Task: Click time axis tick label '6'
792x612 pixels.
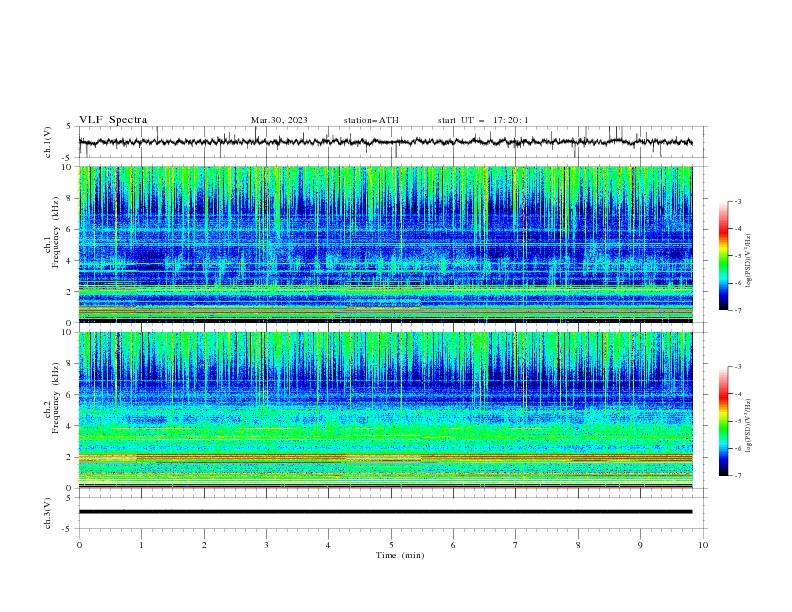Action: point(453,545)
